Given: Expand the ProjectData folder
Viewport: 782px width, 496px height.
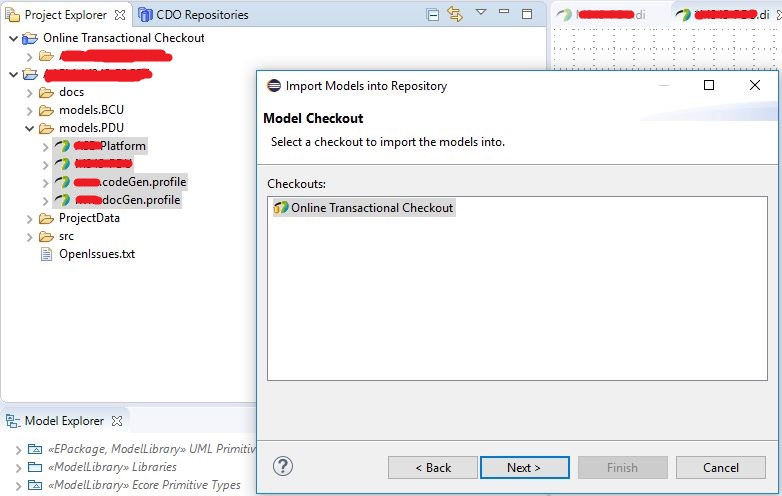Looking at the screenshot, I should pyautogui.click(x=29, y=219).
